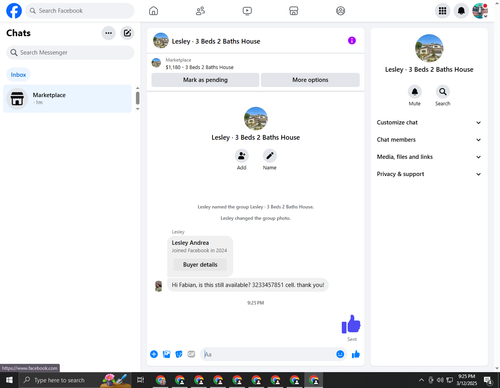Open more actions plus icon in composer
The width and height of the screenshot is (500, 388).
[154, 354]
